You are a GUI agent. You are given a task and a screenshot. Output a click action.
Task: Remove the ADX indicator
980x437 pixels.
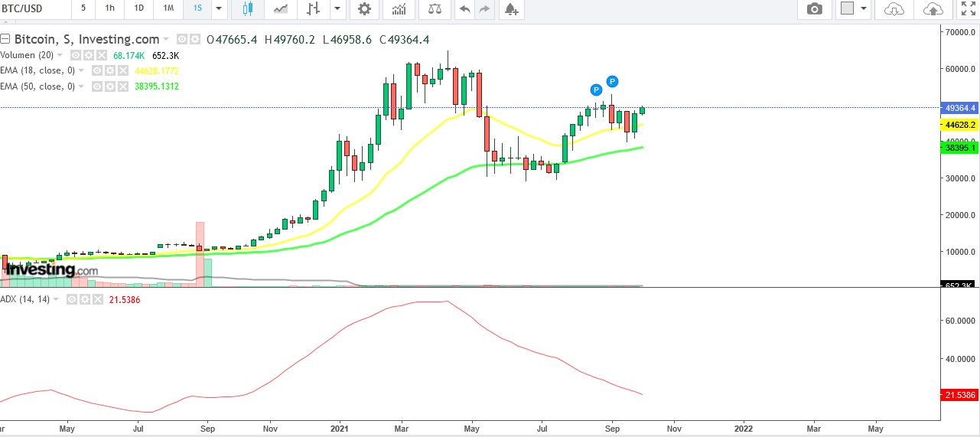coord(96,299)
